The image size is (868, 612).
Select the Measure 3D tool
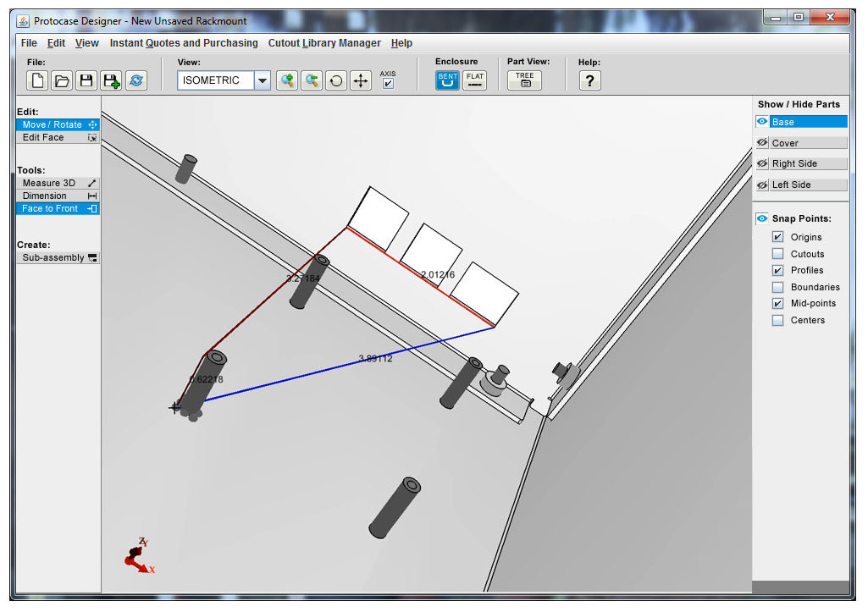pyautogui.click(x=53, y=183)
